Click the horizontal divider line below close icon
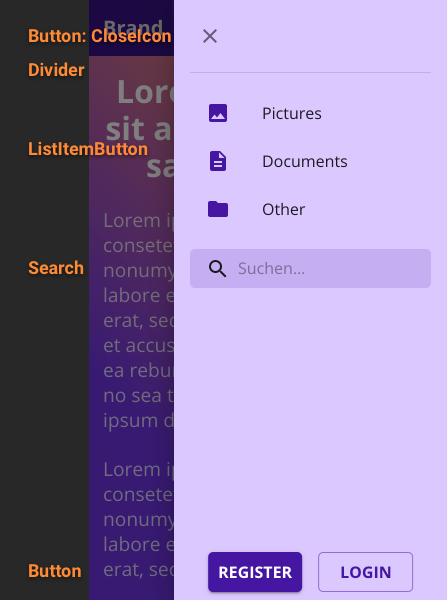 pos(310,72)
